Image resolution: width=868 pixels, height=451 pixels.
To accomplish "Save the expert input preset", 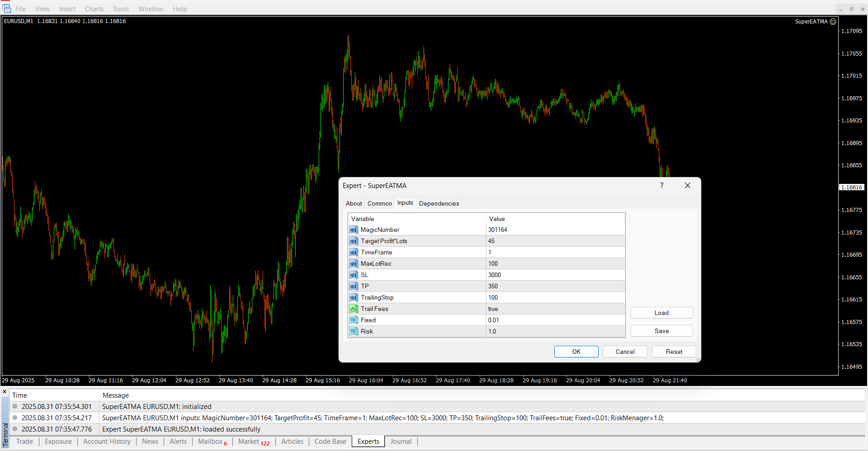I will click(x=661, y=331).
